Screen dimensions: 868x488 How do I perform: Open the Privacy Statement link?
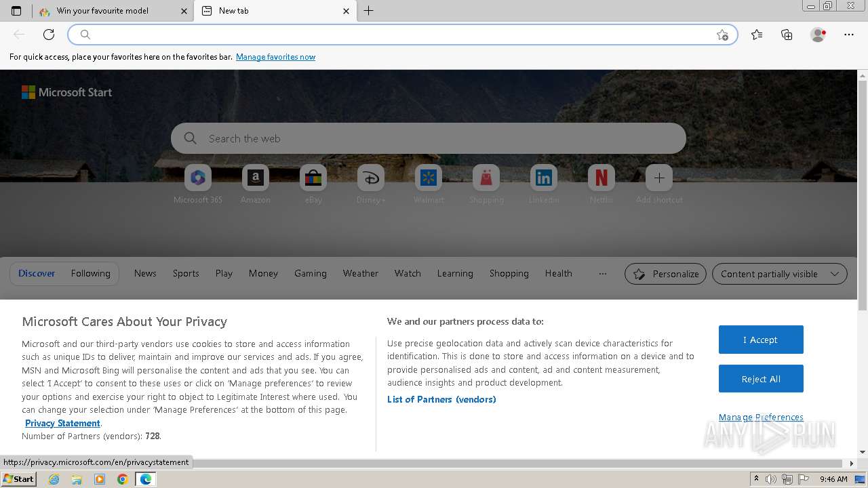(x=62, y=423)
